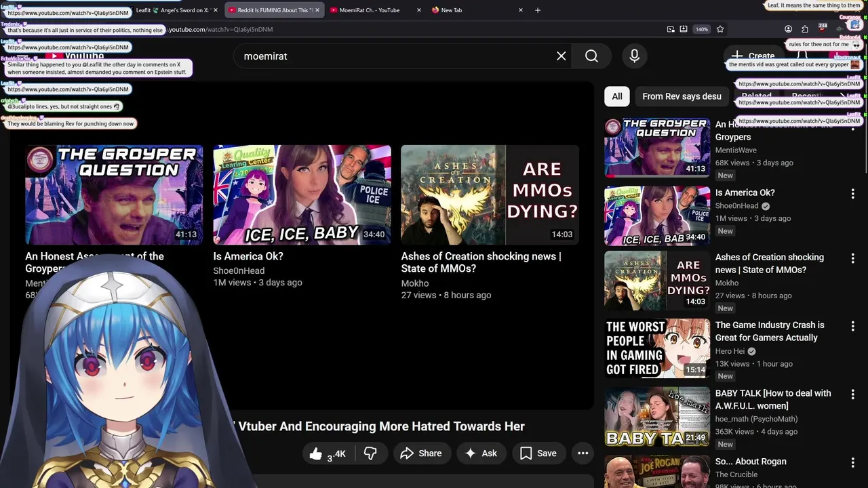
Task: Click the MentisWave channel name in sidebar
Action: [736, 150]
